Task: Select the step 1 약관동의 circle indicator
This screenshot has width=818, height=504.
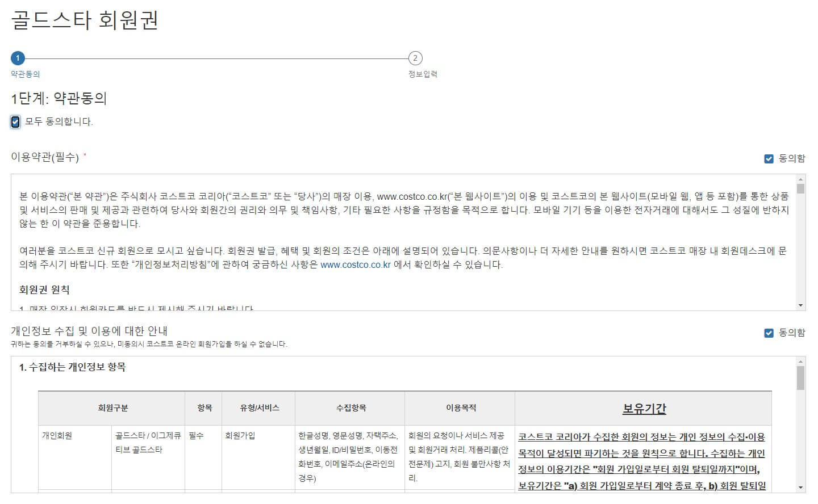Action: pos(19,58)
